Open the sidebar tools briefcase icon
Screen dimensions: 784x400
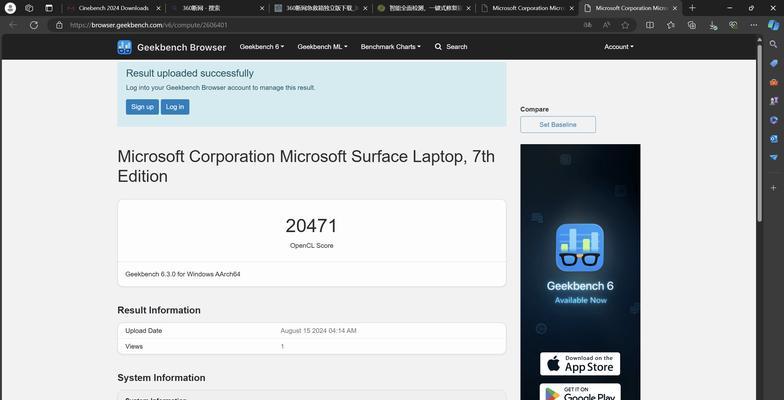[774, 82]
